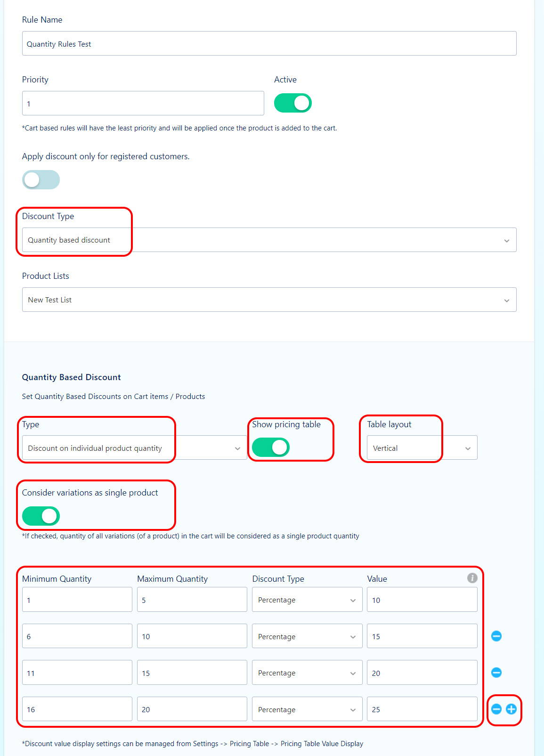Add a new quantity range row
The height and width of the screenshot is (756, 544).
[511, 709]
